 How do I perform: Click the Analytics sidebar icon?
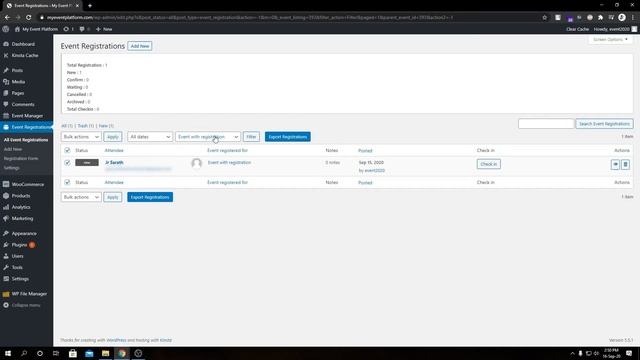6,207
